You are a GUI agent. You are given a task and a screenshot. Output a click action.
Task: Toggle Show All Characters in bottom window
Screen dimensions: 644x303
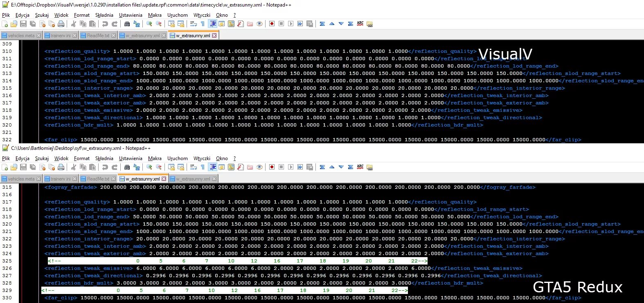pyautogui.click(x=203, y=167)
